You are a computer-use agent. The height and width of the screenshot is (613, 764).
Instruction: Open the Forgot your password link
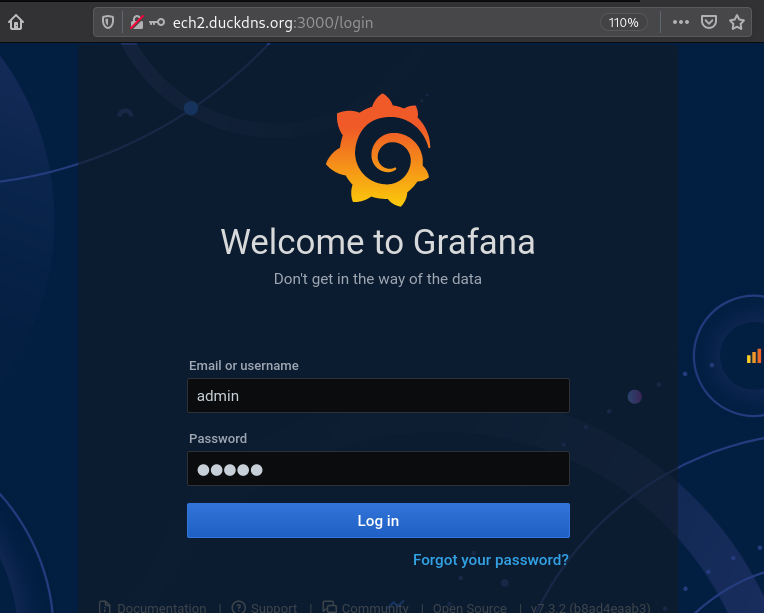pyautogui.click(x=491, y=560)
